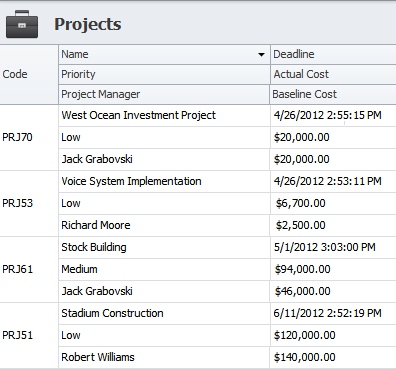
Task: Select the Stock Building name cell
Action: click(164, 247)
